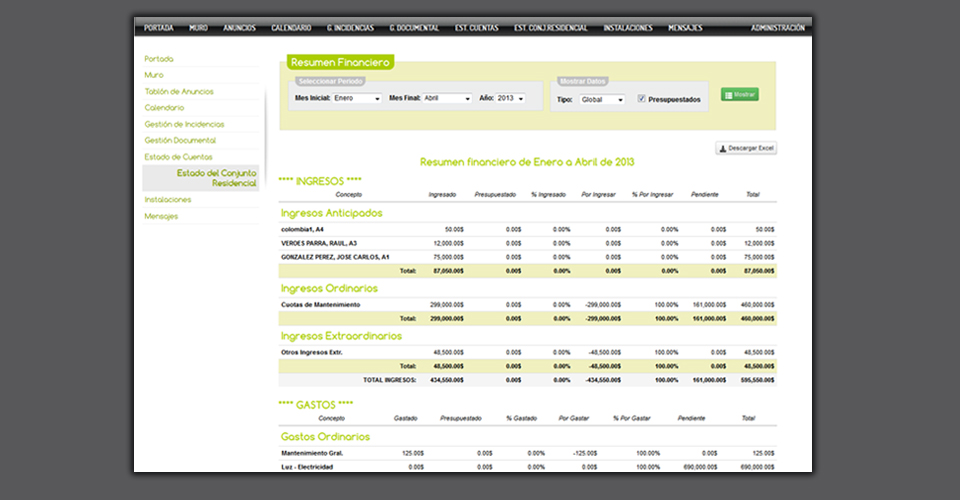Expand the Mes Final dropdown
Viewport: 960px width, 500px height.
[x=447, y=99]
